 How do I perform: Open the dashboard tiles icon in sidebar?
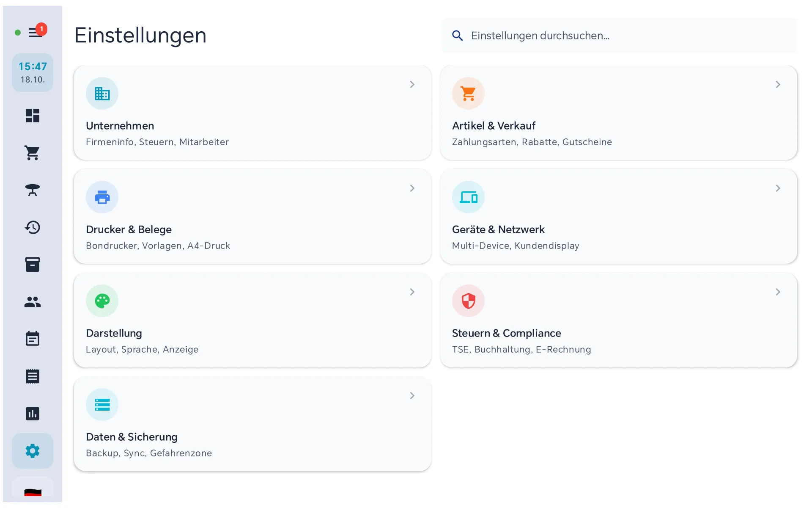[x=33, y=116]
